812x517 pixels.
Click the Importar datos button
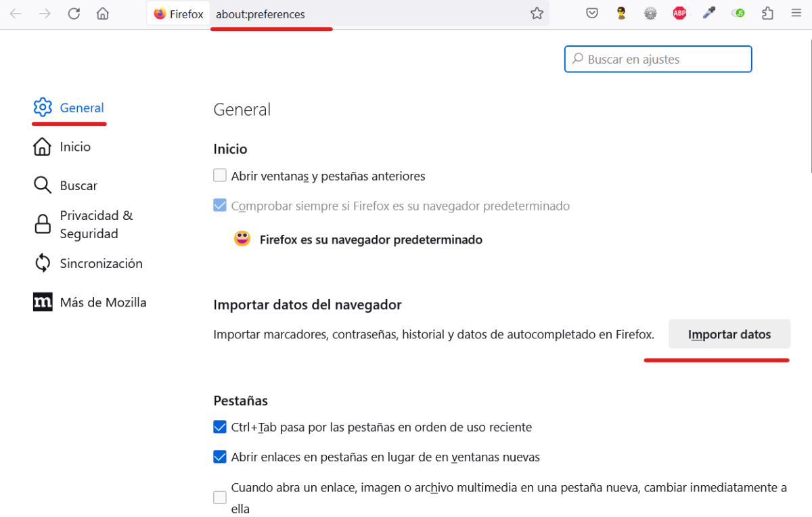pyautogui.click(x=729, y=334)
